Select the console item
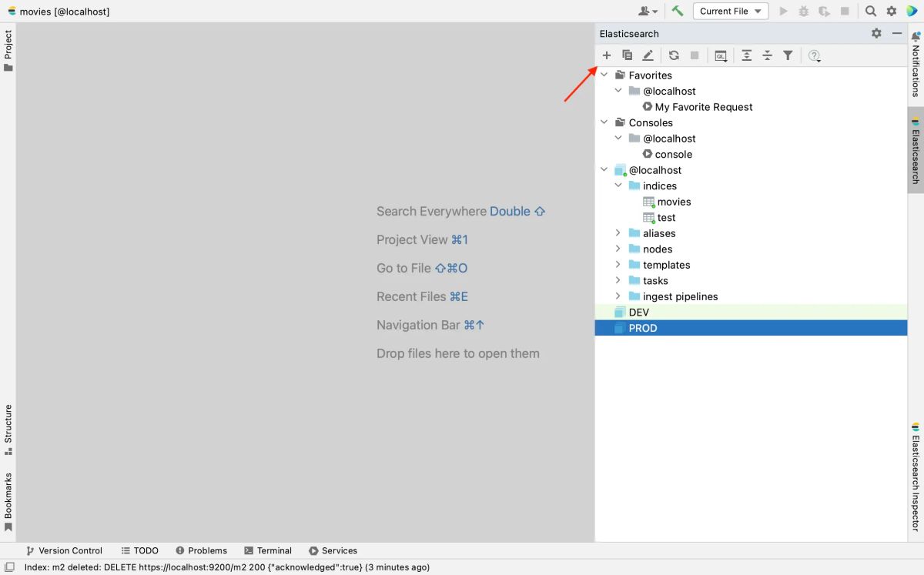This screenshot has width=924, height=575. pyautogui.click(x=674, y=154)
